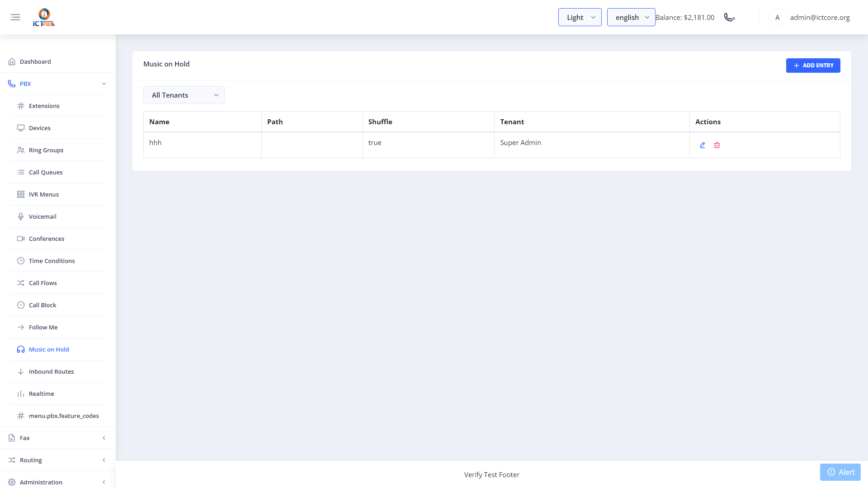868x488 pixels.
Task: Expand the Administration menu chevron
Action: coord(104,482)
